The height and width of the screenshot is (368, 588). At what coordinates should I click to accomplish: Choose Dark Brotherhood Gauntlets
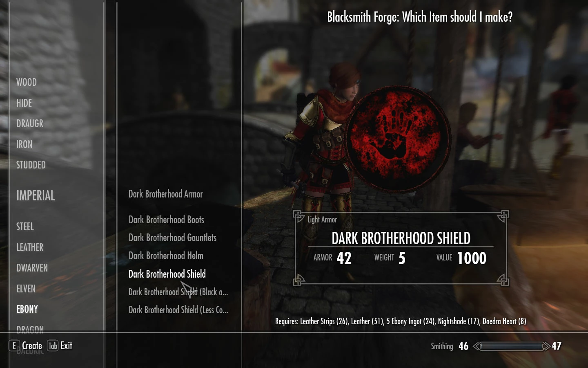click(172, 238)
